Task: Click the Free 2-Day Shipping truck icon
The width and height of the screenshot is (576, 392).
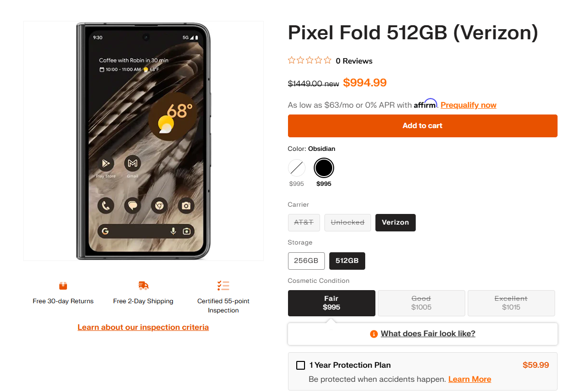Action: point(143,285)
